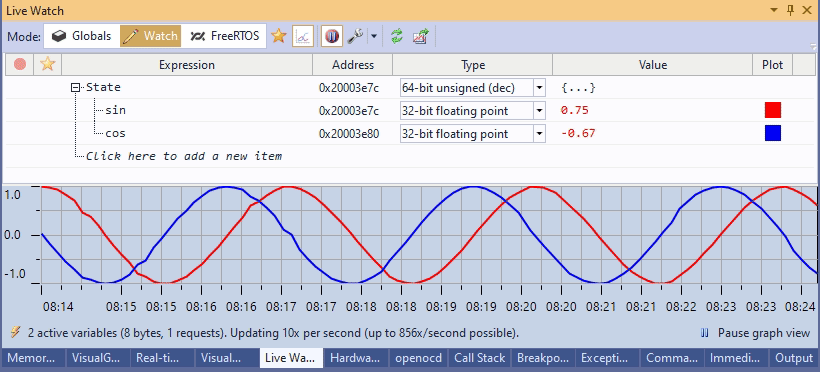
Task: Switch to the Call Stack tab
Action: point(480,358)
